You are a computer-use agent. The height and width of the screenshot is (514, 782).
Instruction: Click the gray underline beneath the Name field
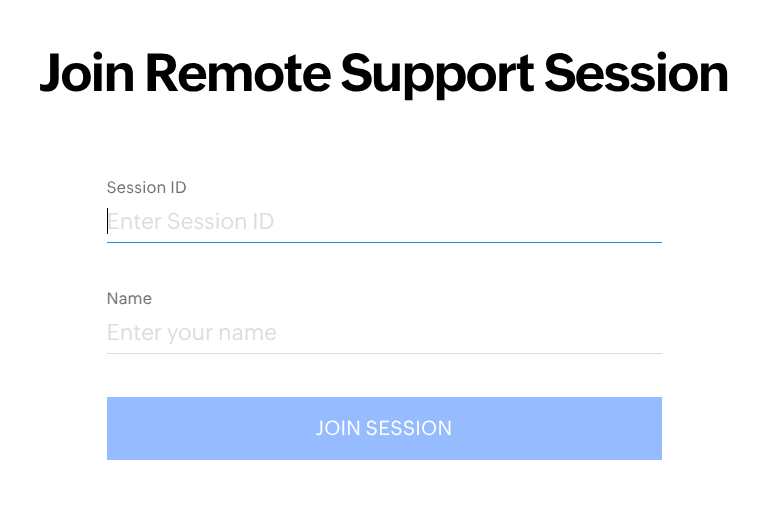point(384,353)
